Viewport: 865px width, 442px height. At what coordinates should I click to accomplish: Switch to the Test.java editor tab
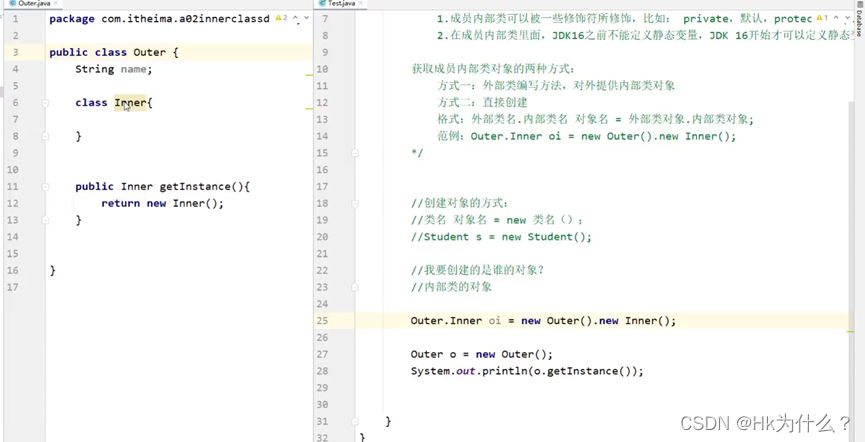[x=340, y=3]
